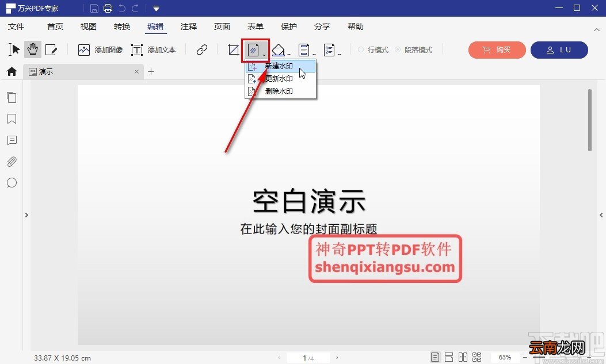
Task: Select the edit object tool
Action: pos(51,49)
